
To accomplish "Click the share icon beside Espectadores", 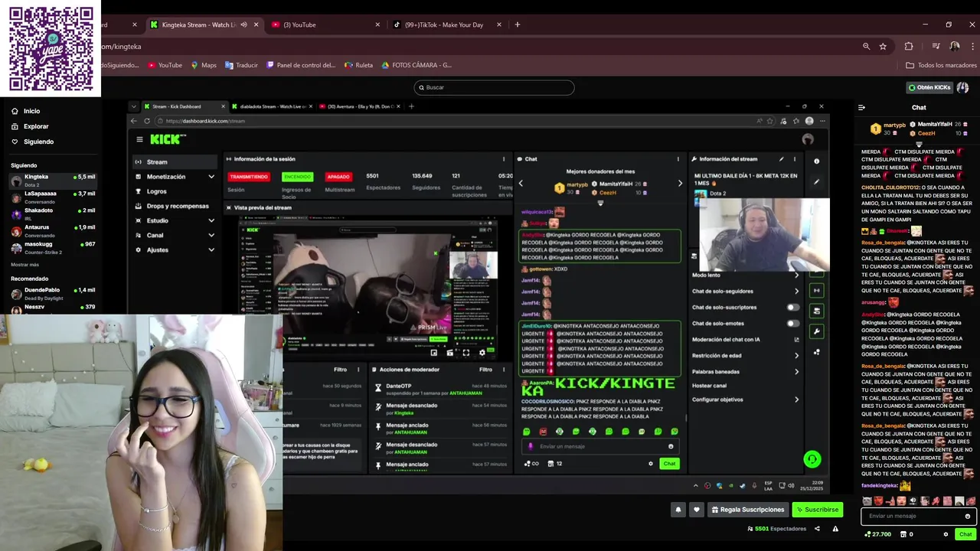I will (x=817, y=529).
